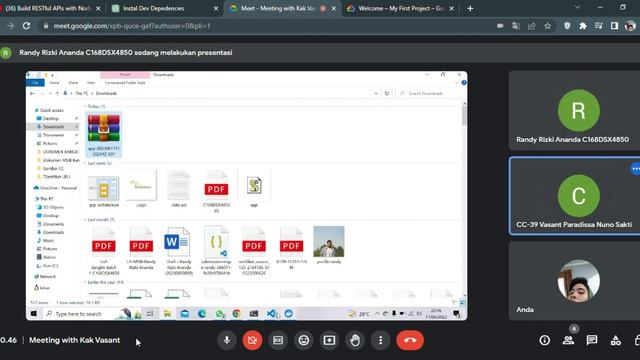
Task: Toggle Chrome side panel icon
Action: point(614,26)
